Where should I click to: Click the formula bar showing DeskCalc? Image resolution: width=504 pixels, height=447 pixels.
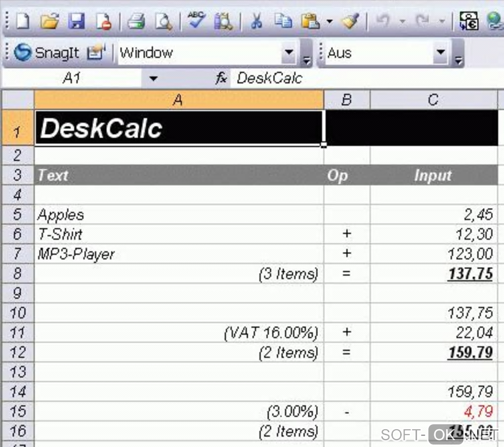click(x=367, y=78)
